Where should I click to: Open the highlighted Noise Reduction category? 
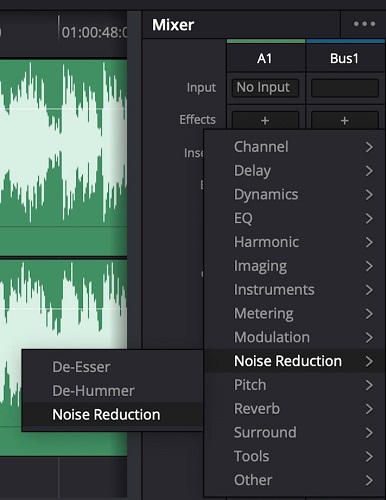294,361
